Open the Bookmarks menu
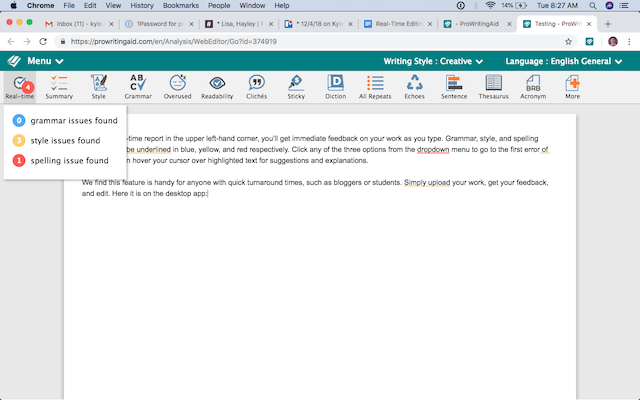The image size is (640, 400). (181, 5)
